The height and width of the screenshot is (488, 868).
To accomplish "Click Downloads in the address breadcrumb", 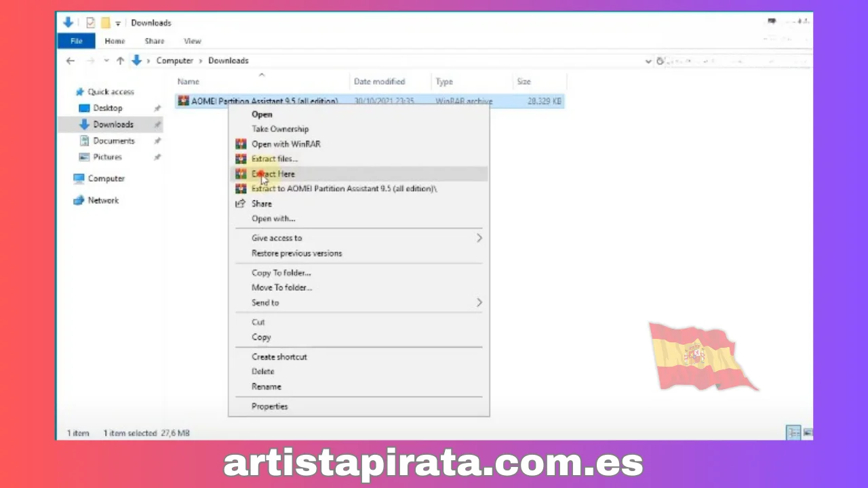I will [x=229, y=60].
